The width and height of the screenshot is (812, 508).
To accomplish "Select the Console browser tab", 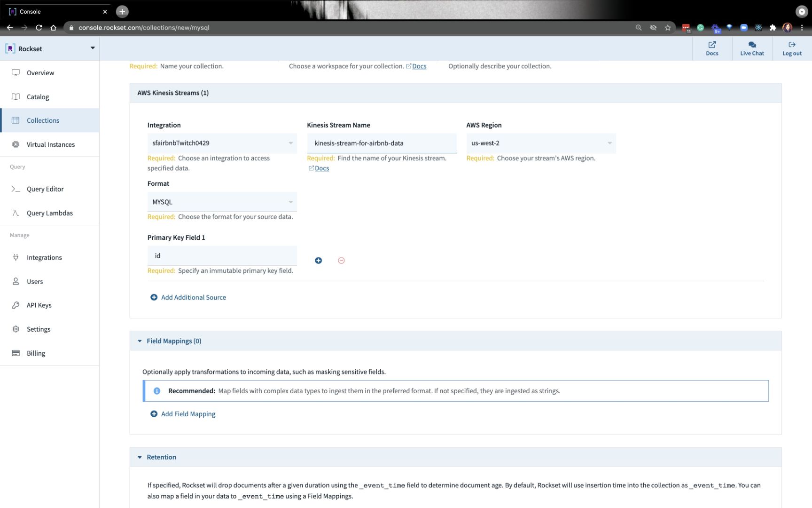I will point(58,12).
